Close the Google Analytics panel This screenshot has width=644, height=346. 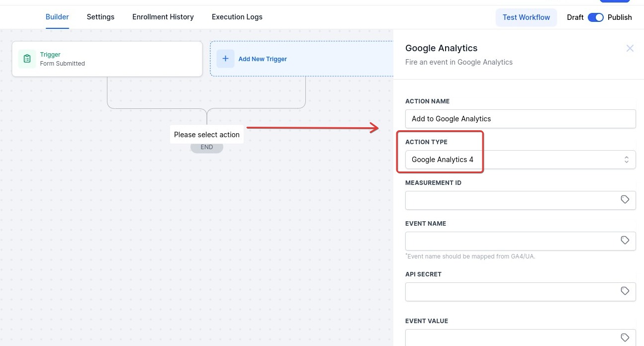click(630, 48)
